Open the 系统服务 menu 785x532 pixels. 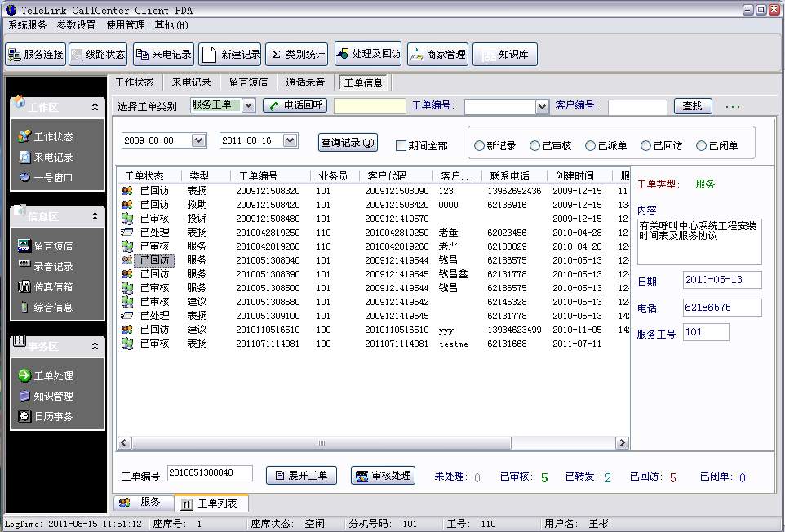[x=27, y=25]
